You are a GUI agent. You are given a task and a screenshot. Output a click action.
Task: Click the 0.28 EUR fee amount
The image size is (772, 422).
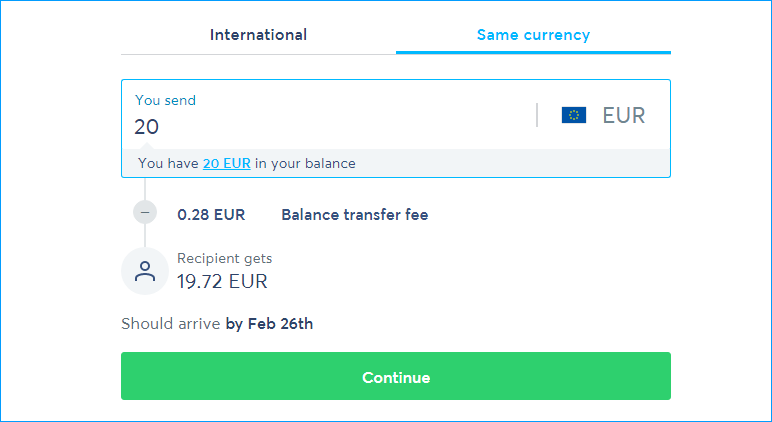click(x=211, y=214)
